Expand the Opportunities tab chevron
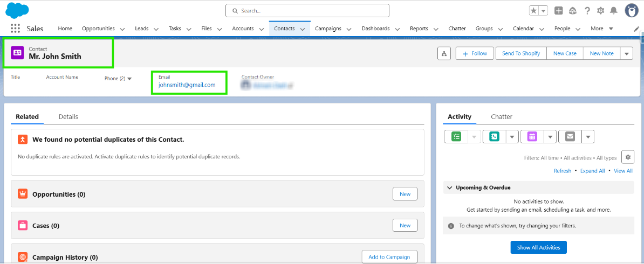This screenshot has width=644, height=264. [x=122, y=29]
